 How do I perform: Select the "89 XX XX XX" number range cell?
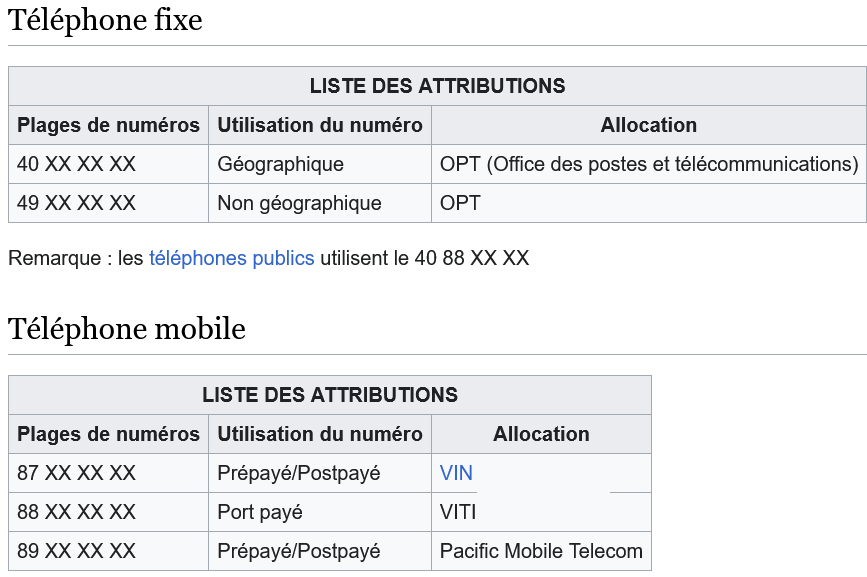(77, 551)
